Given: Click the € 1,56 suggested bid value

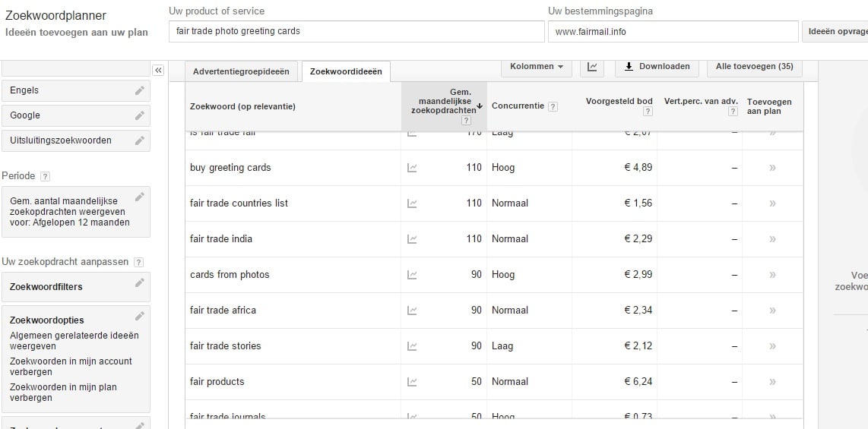Looking at the screenshot, I should pos(638,203).
